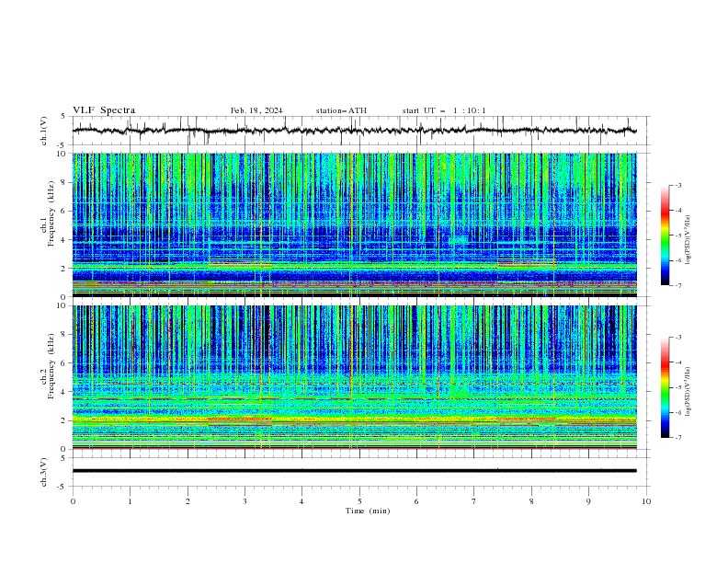The image size is (728, 563).
Task: Click the "4" kHz tick on ch.1 frequency axis
Action: pos(65,240)
